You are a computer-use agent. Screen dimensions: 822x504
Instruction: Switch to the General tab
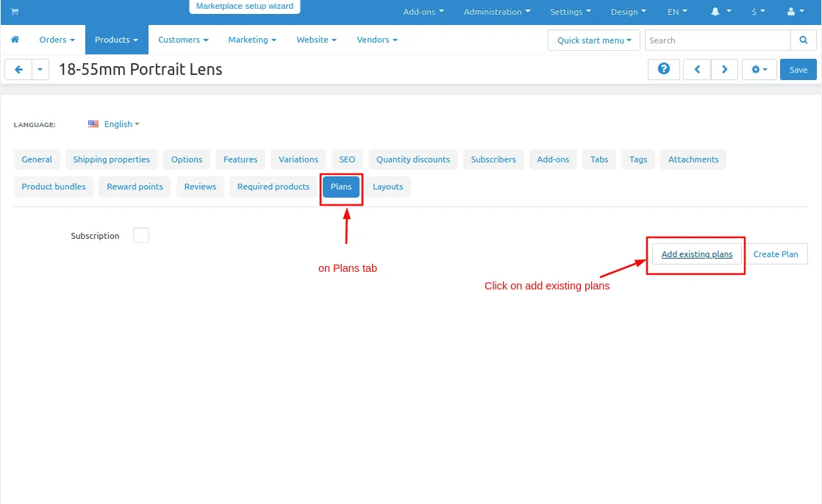pos(37,159)
